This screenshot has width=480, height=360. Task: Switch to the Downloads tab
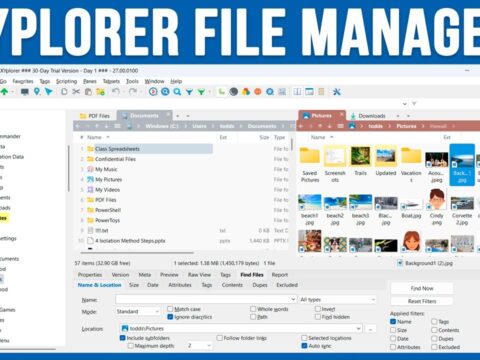point(368,116)
